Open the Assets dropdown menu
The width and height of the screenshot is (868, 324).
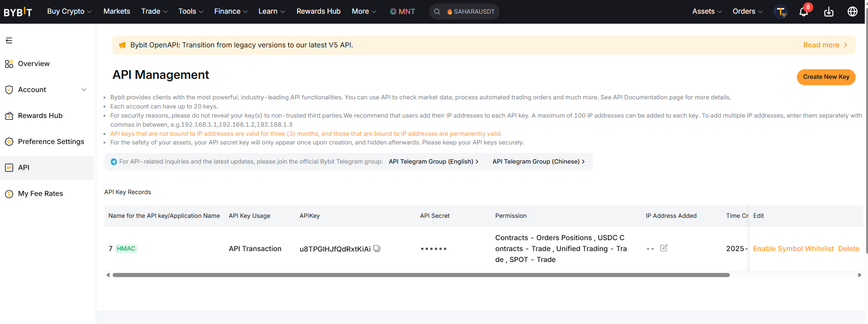707,11
